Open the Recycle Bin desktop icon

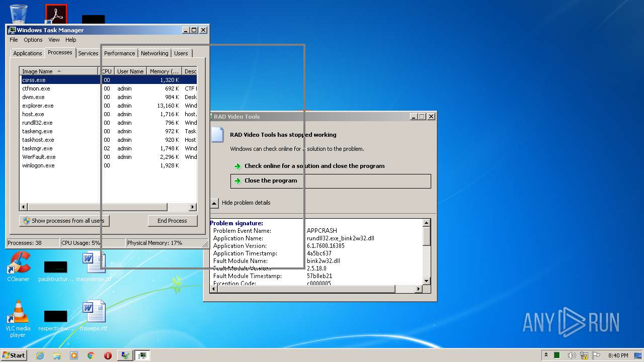click(x=19, y=14)
